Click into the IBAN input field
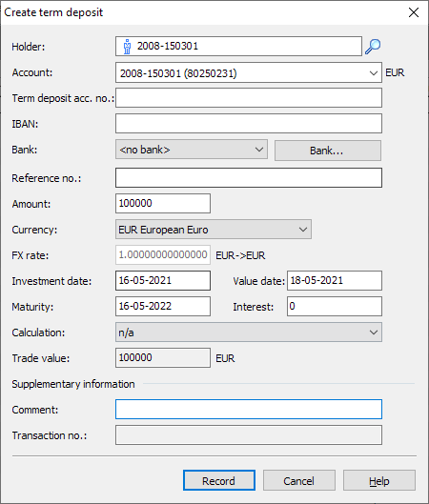Viewport: 429px width, 504px height. click(249, 124)
